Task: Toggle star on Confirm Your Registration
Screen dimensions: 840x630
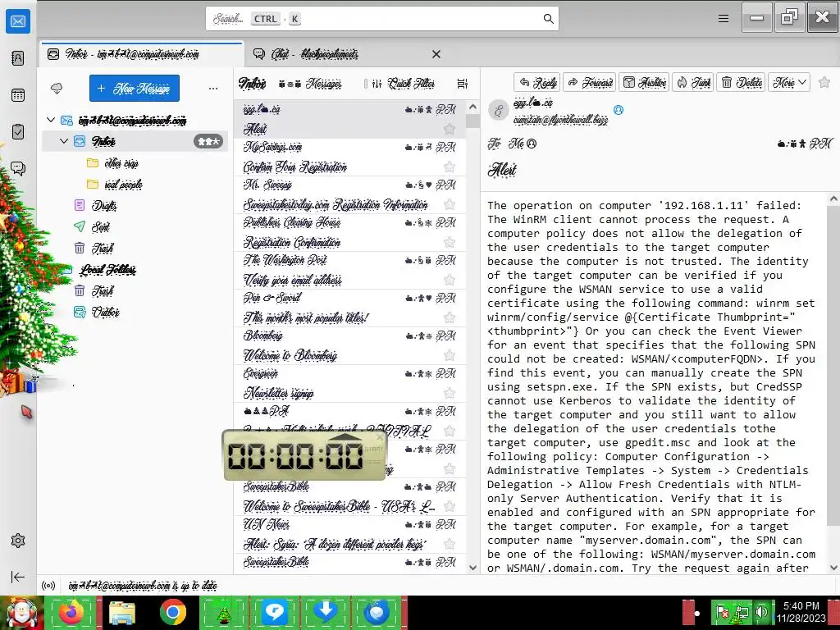Action: pos(450,167)
